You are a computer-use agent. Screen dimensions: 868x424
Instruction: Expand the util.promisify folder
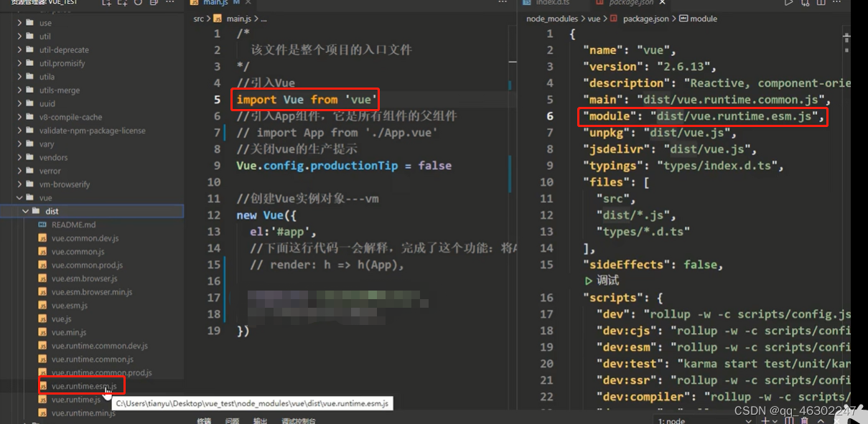coord(19,63)
